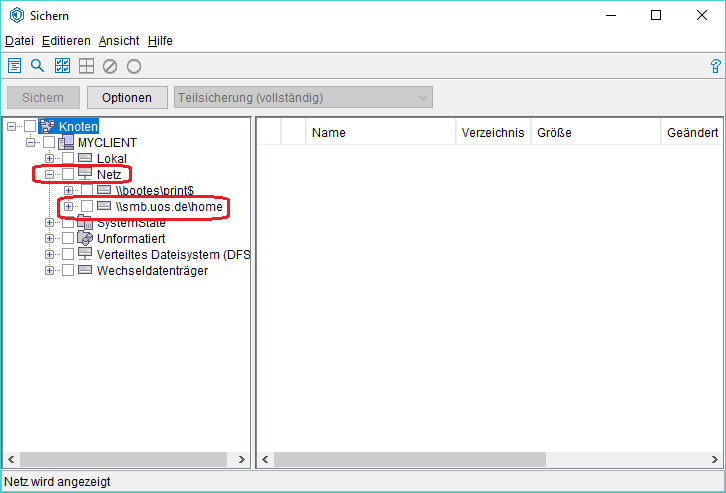Screen dimensions: 726x493
Task: Collapse the Netz tree node
Action: [x=49, y=174]
